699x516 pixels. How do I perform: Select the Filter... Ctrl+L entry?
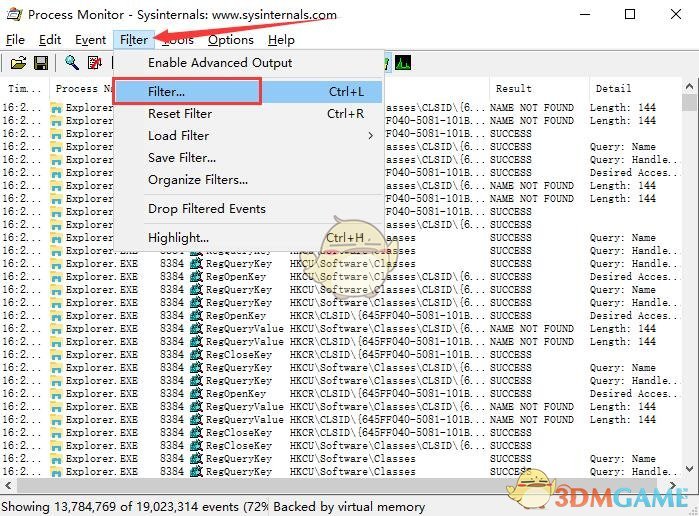pyautogui.click(x=249, y=91)
